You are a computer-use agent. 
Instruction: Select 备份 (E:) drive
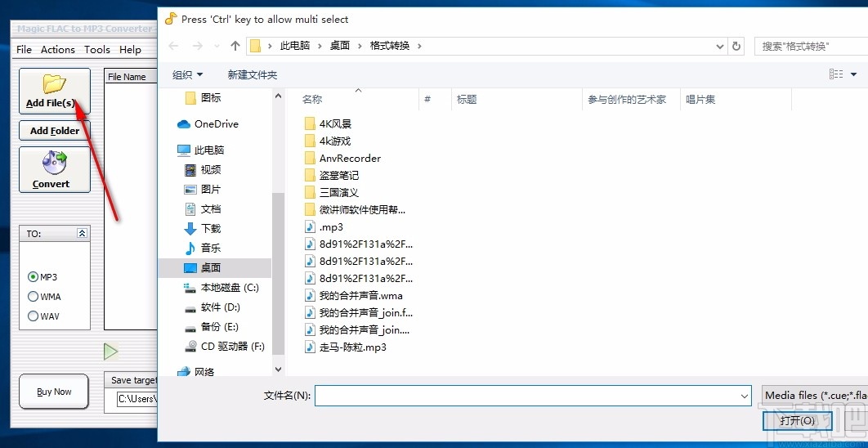[212, 327]
